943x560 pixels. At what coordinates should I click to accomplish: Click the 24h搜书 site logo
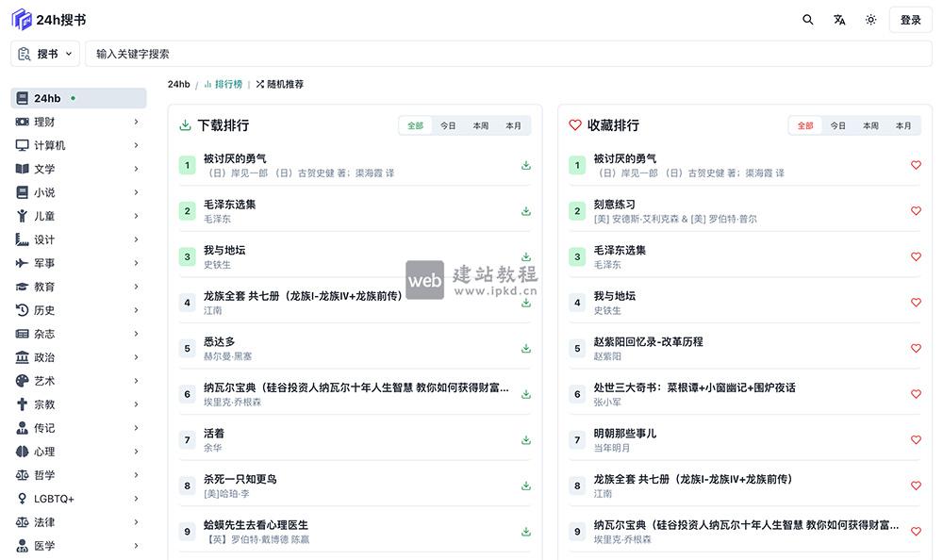point(41,19)
